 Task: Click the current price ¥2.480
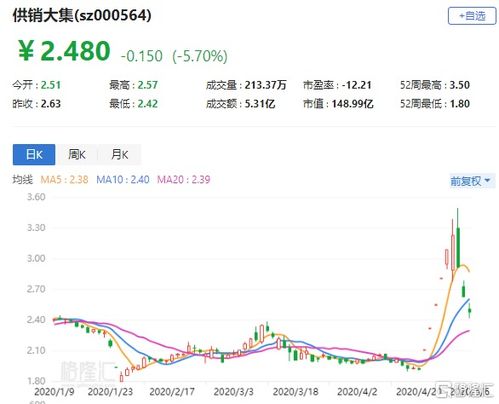pos(64,51)
